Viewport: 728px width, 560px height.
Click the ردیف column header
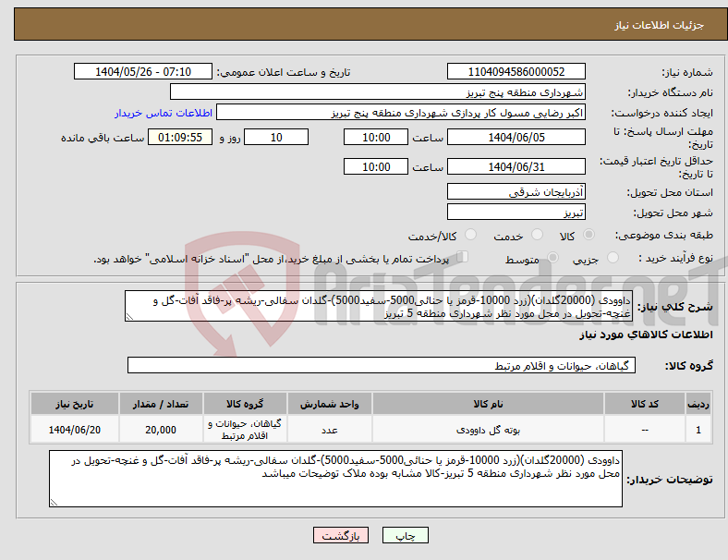click(698, 404)
